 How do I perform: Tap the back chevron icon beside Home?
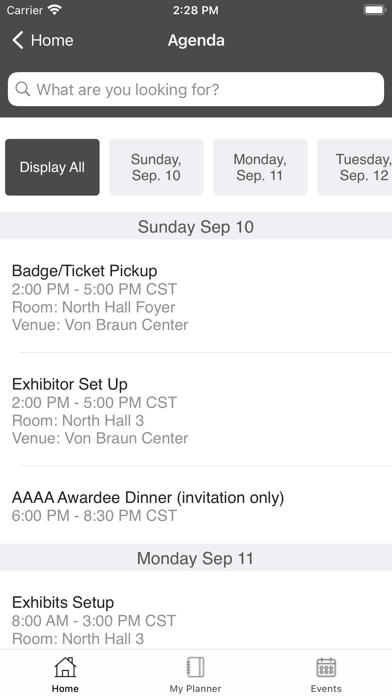[x=18, y=40]
